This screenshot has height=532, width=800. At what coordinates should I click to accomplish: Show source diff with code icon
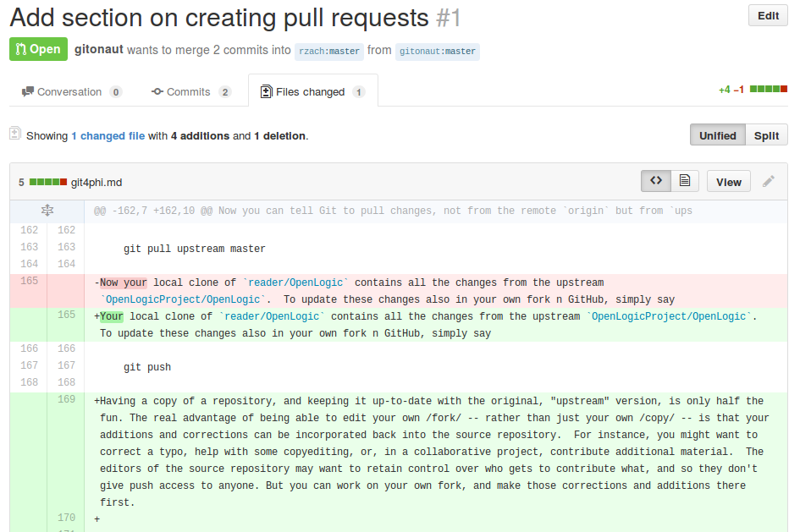656,181
